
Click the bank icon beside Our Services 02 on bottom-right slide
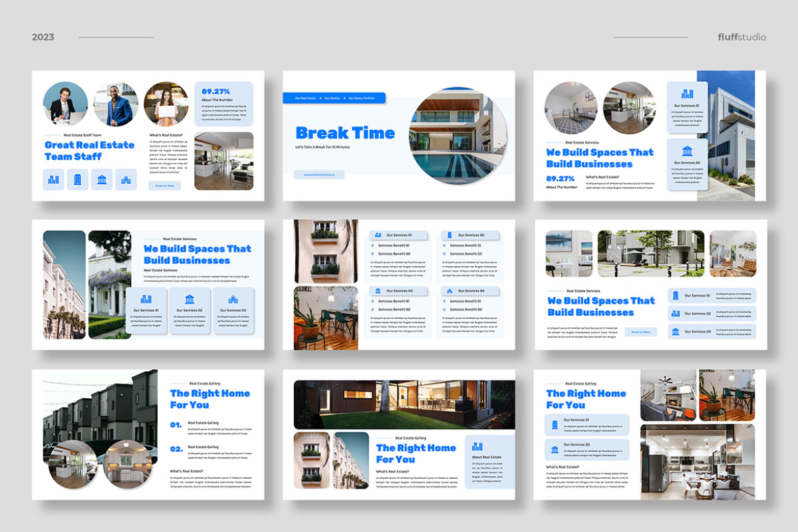555,450
